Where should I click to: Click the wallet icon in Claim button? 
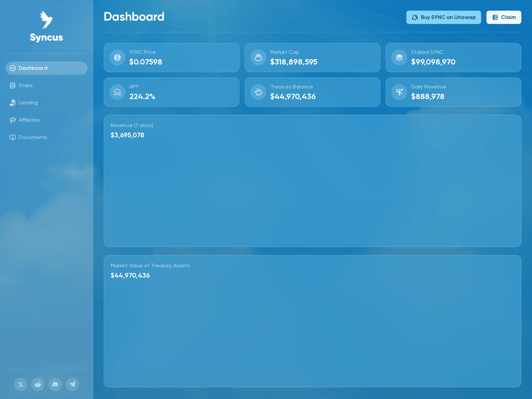pos(495,17)
